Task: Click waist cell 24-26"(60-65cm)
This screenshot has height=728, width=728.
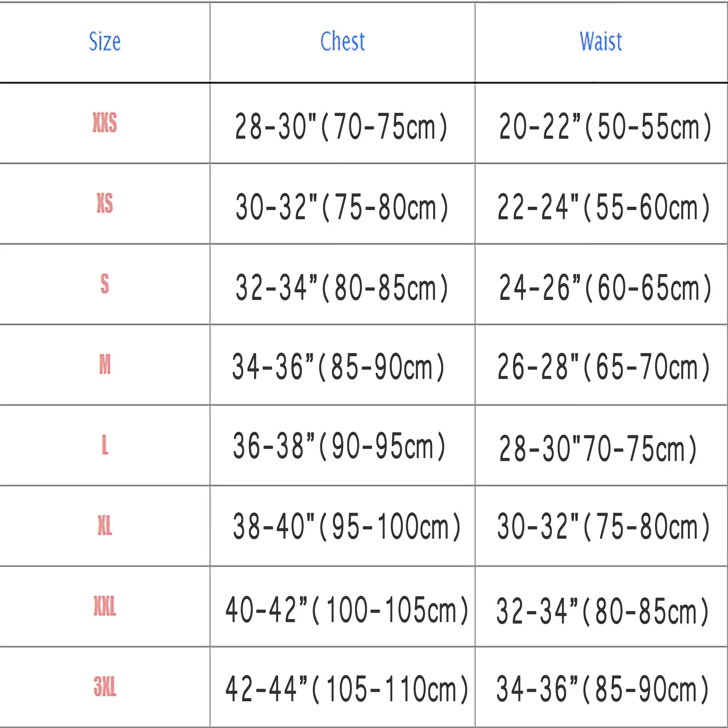Action: click(605, 288)
